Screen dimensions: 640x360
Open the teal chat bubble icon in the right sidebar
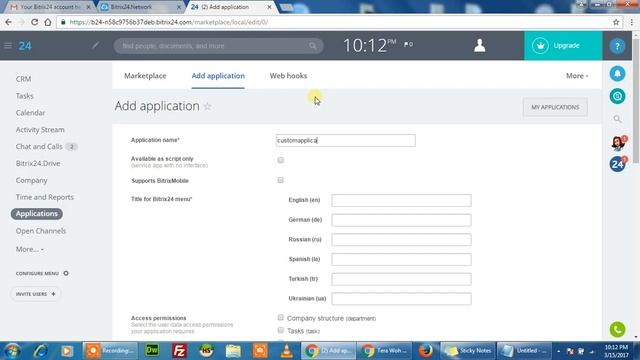click(x=617, y=96)
